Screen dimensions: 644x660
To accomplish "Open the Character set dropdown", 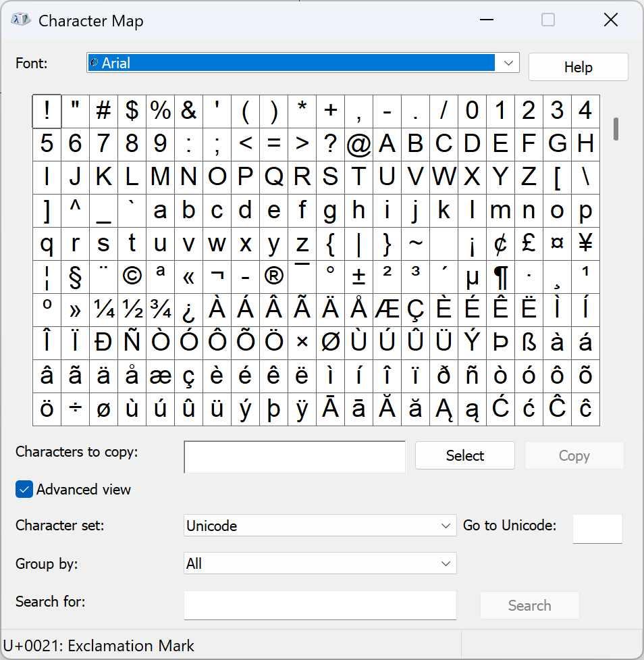I will coord(445,525).
